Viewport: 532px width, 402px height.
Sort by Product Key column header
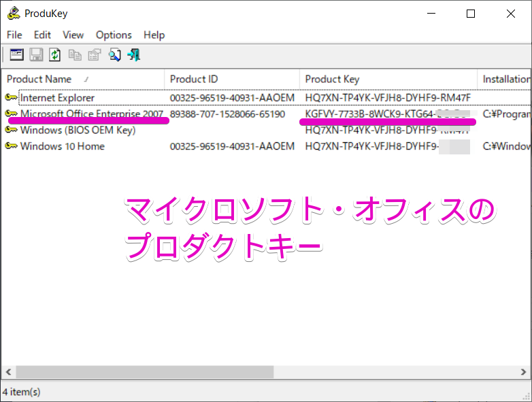(x=388, y=79)
